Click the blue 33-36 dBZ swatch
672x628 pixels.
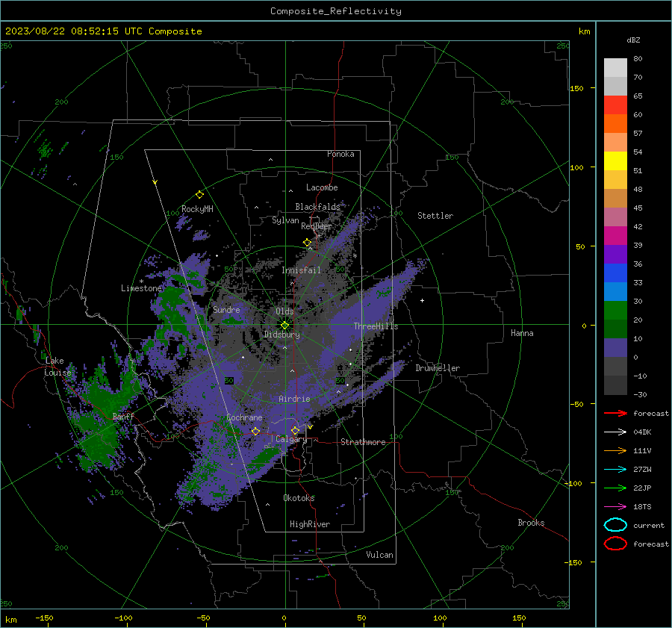click(x=615, y=273)
